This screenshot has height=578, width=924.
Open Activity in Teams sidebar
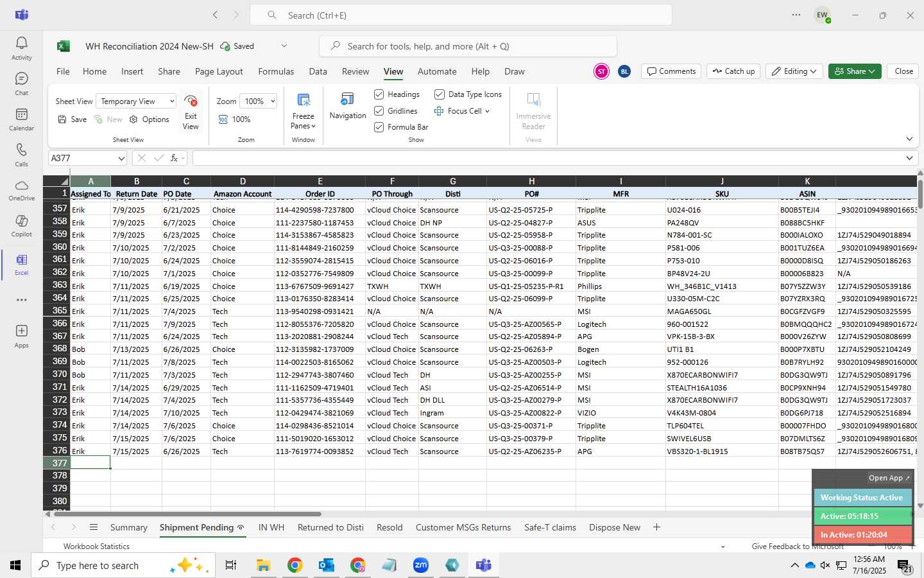point(21,48)
